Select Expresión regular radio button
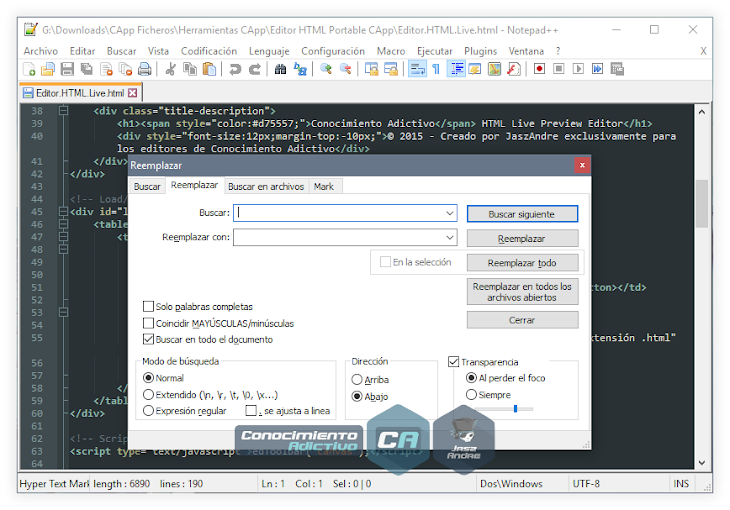This screenshot has height=510, width=730. 149,411
